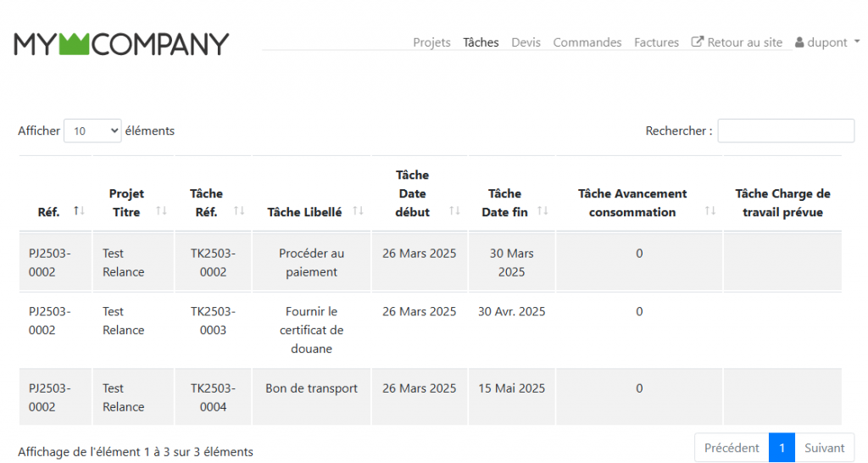
Task: Click the MyCompany logo
Action: click(121, 44)
